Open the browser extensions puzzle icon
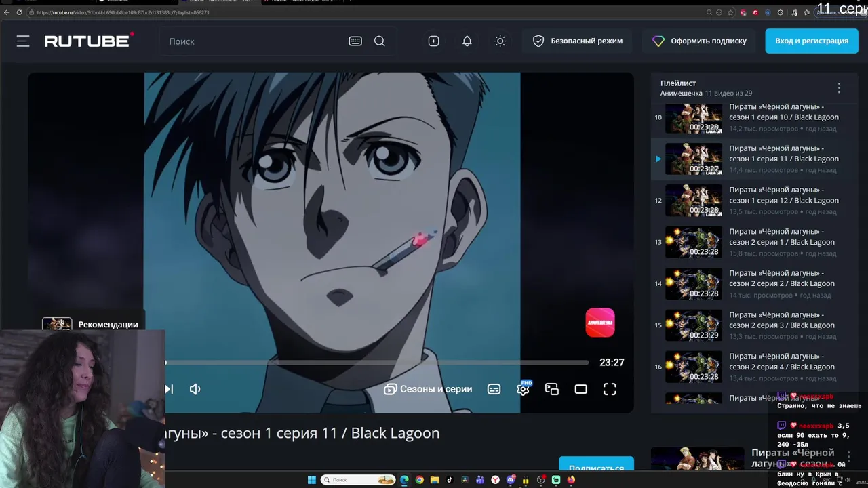Viewport: 868px width, 488px height. 781,12
